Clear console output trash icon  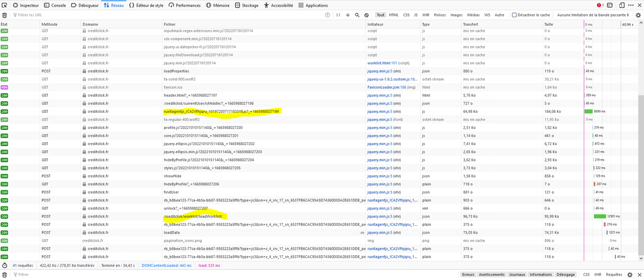5,274
